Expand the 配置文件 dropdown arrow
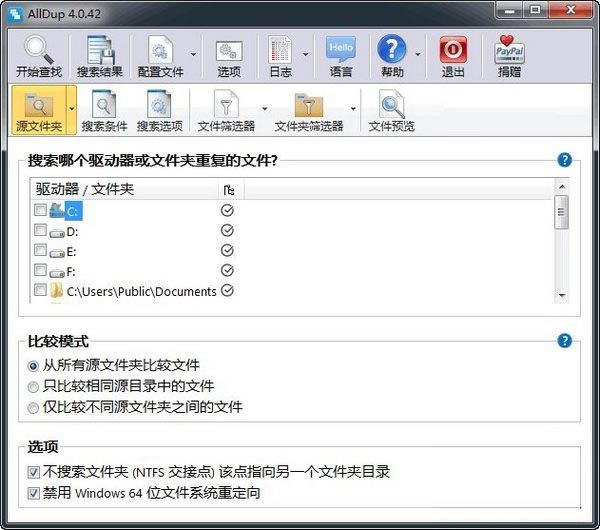This screenshot has height=530, width=600. pyautogui.click(x=192, y=55)
